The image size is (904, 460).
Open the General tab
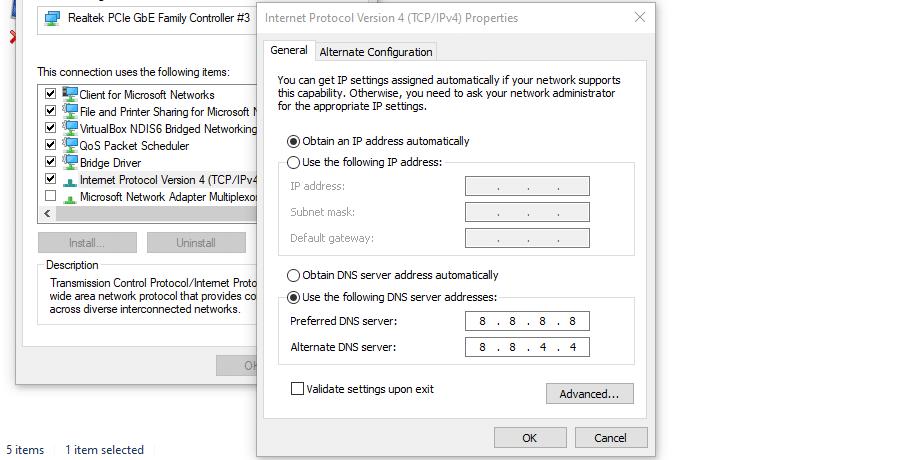pos(289,51)
